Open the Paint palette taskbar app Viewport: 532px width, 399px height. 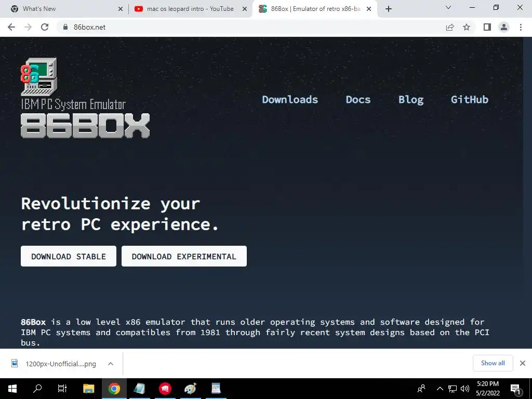pos(190,389)
